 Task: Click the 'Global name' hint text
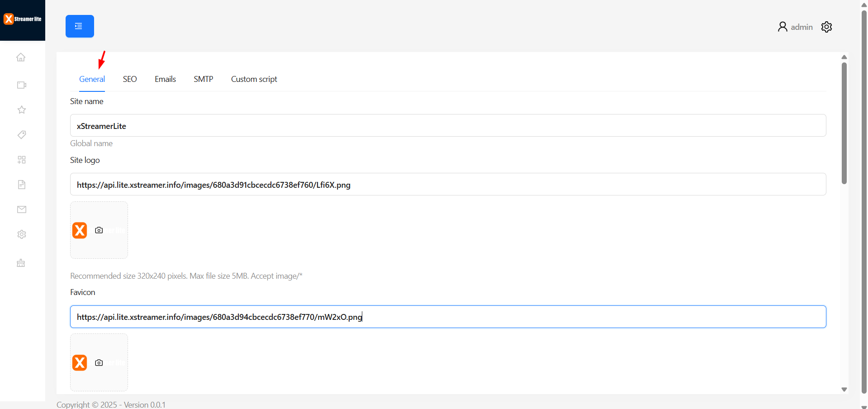pyautogui.click(x=91, y=143)
